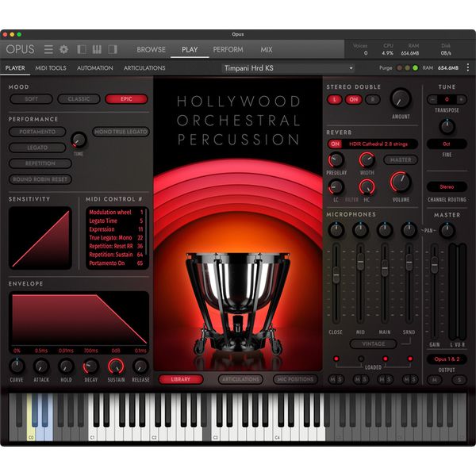476x476 pixels.
Task: Adjust the reverb Width knob
Action: (367, 159)
